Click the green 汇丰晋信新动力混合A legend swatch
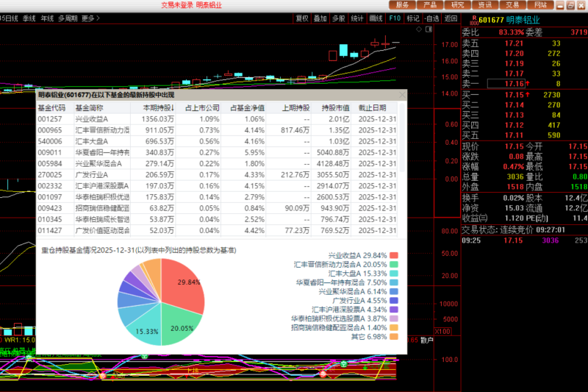 click(x=394, y=265)
